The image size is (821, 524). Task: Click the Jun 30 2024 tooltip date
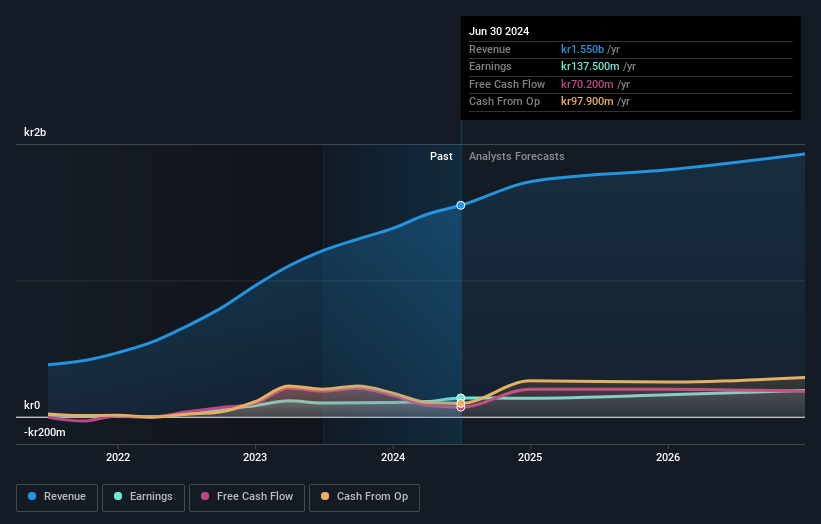coord(499,31)
